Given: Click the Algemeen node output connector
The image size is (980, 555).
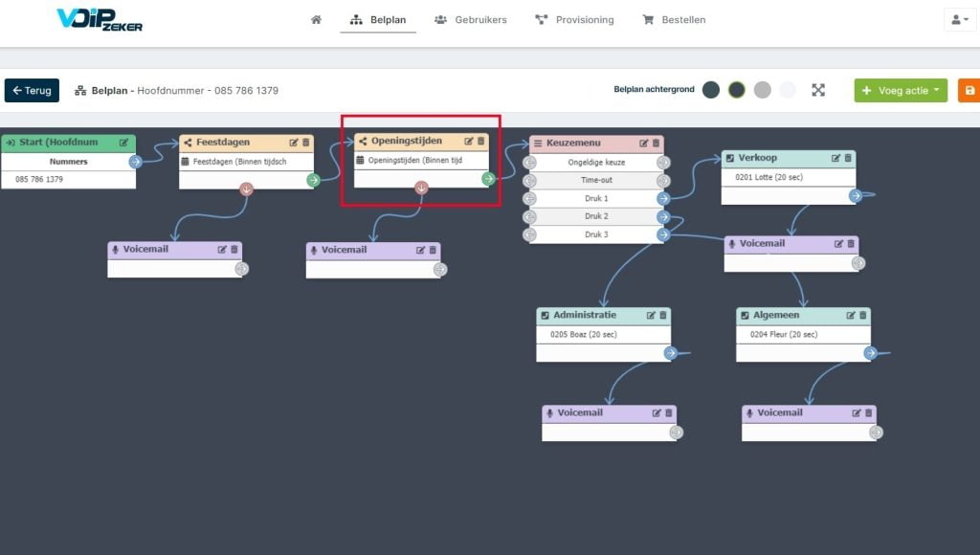Looking at the screenshot, I should [871, 353].
